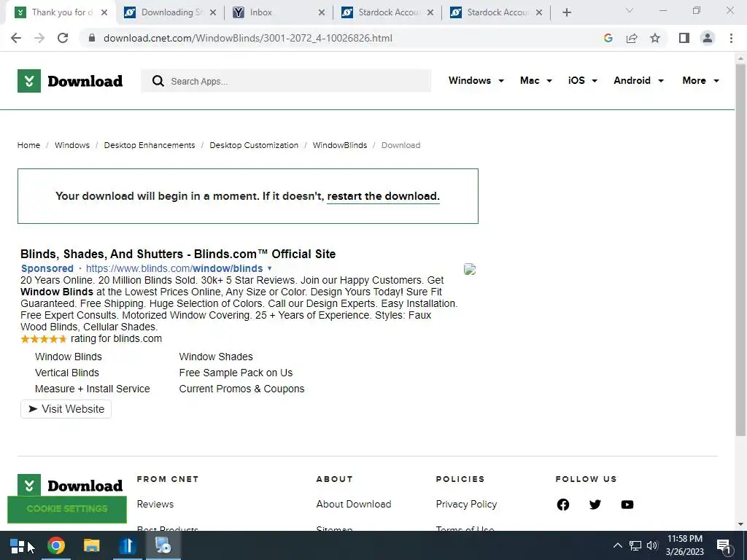
Task: Toggle the browser side panel icon
Action: (x=684, y=38)
